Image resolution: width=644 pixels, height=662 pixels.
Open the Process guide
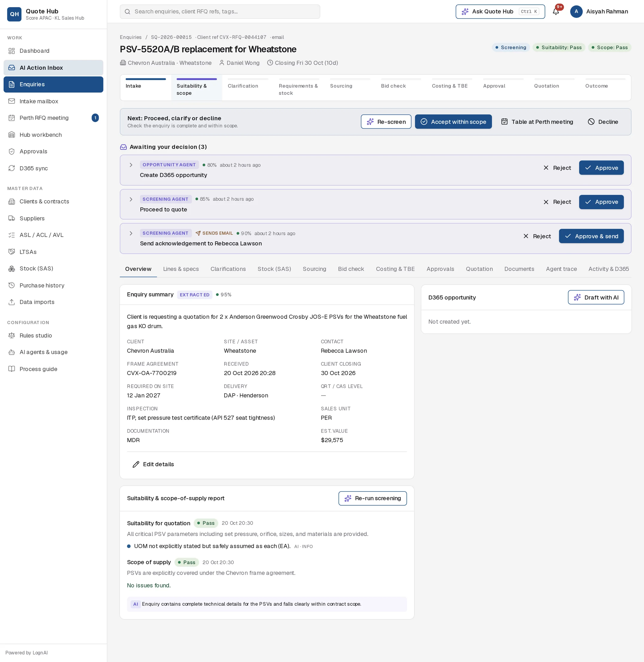[53, 369]
